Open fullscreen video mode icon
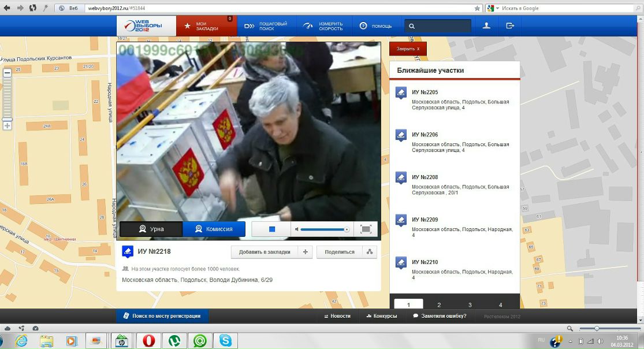 click(x=366, y=229)
